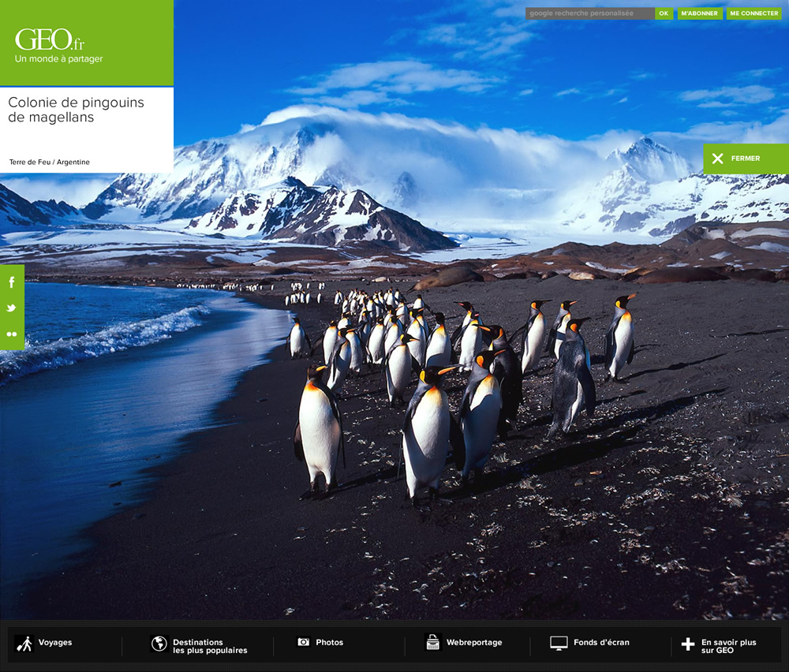Click the X icon on the Fermer button
This screenshot has width=789, height=672.
(x=717, y=159)
